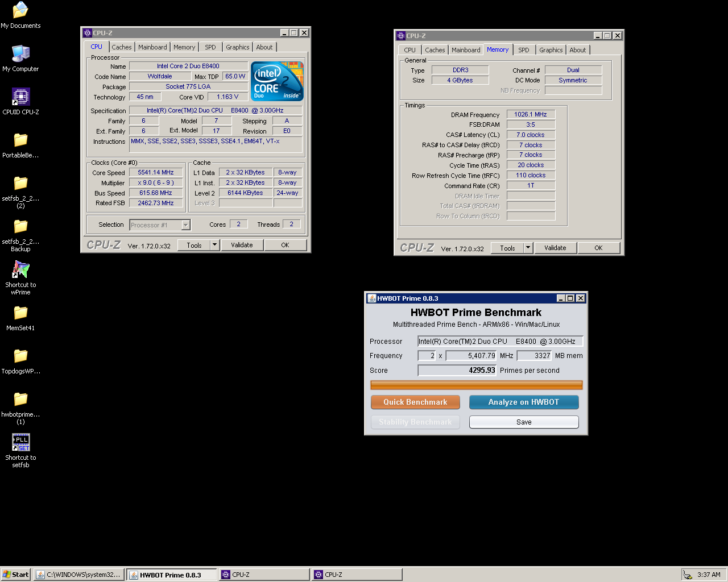
Task: Open the hwbotprime... (1) folder
Action: click(x=20, y=407)
